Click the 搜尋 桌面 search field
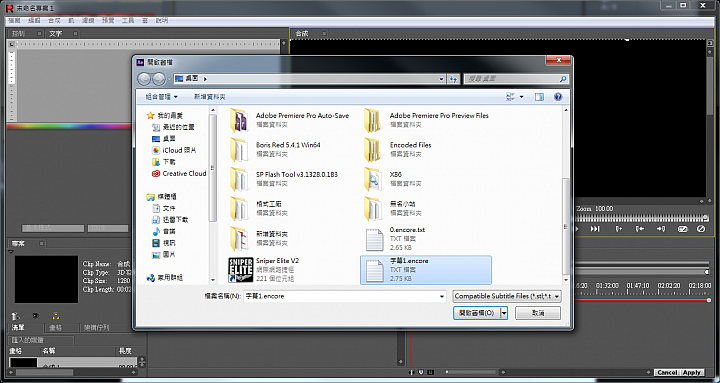The image size is (720, 383). [511, 79]
